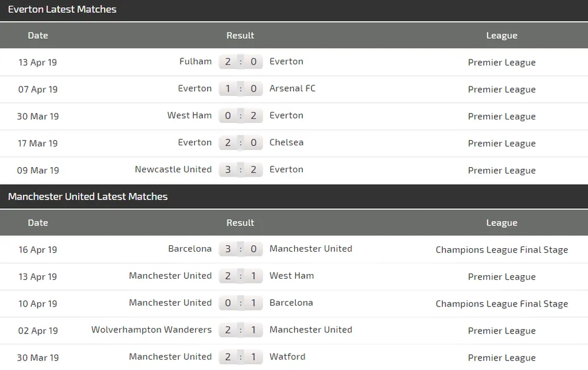The image size is (588, 370).
Task: Click the 09 Mar 19 date cell
Action: click(x=38, y=171)
